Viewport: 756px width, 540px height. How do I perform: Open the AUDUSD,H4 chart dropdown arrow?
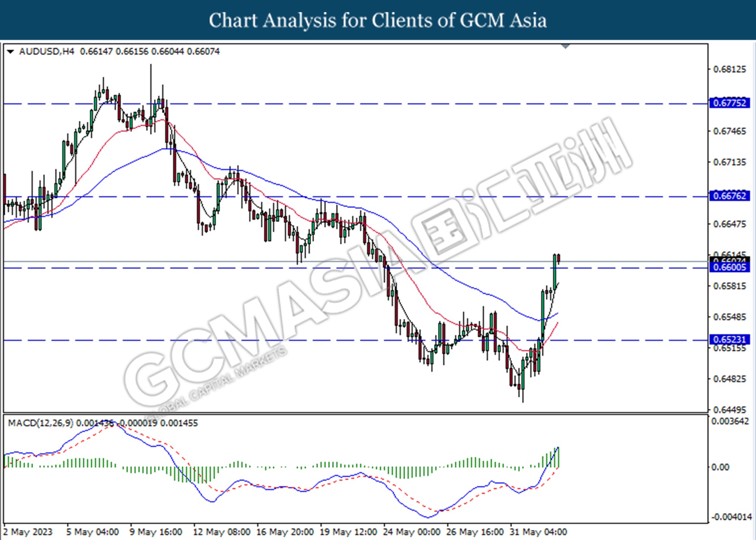[x=11, y=51]
